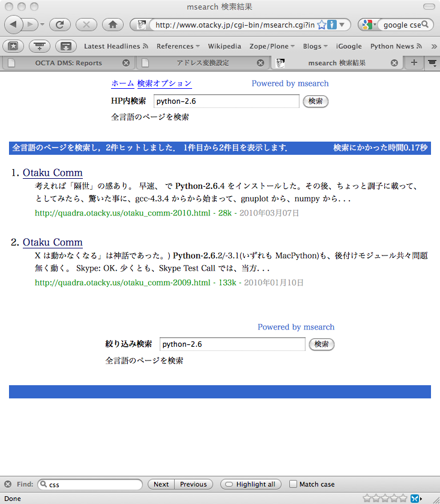Expand the References bookmark folder
The width and height of the screenshot is (440, 504).
pyautogui.click(x=178, y=46)
